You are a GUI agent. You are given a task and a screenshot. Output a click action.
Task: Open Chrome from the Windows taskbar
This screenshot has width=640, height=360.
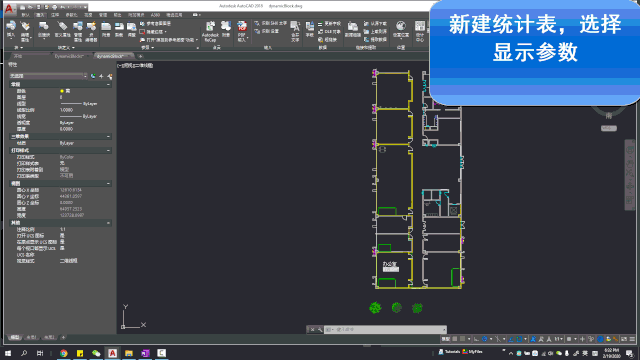tap(64, 353)
